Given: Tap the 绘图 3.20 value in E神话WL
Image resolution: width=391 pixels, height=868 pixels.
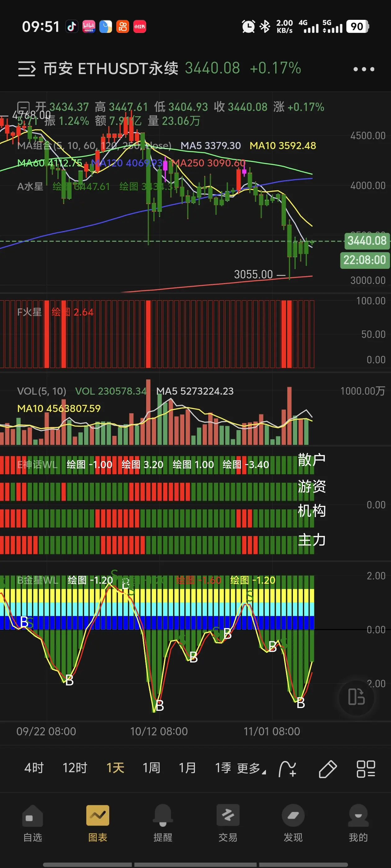Looking at the screenshot, I should (142, 464).
